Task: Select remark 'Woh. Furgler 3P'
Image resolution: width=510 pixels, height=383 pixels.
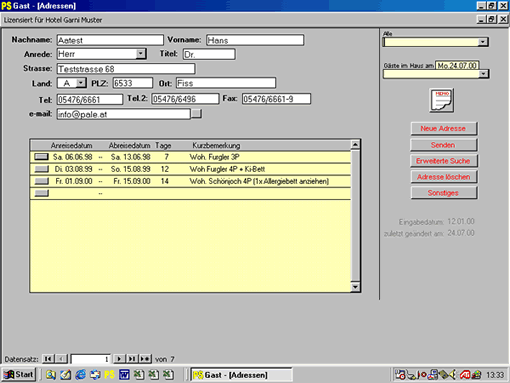Action: (x=215, y=157)
